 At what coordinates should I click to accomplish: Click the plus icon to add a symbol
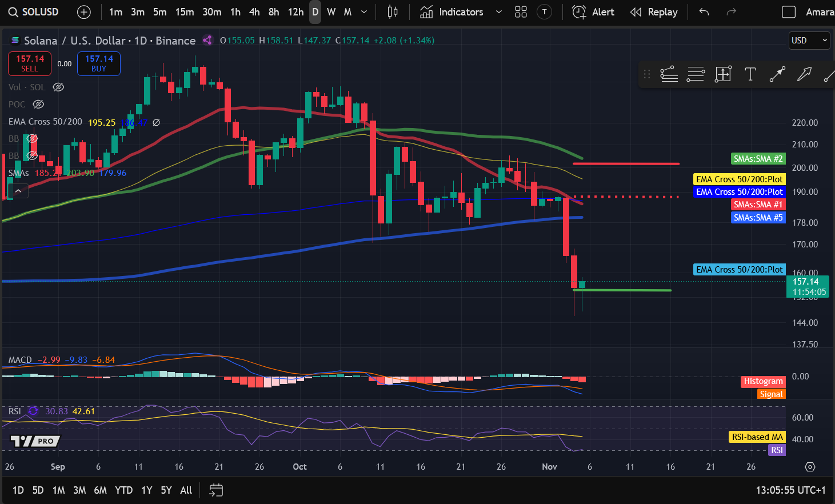(83, 11)
